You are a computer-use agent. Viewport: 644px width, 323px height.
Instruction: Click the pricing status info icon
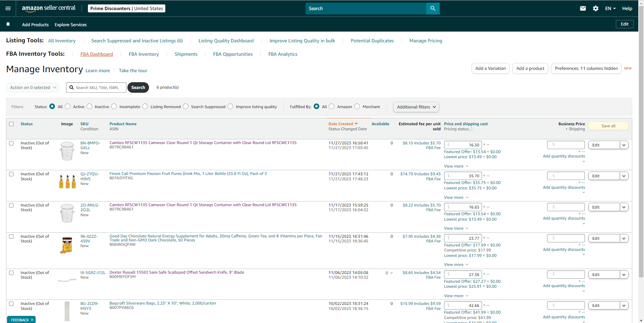coord(472,129)
